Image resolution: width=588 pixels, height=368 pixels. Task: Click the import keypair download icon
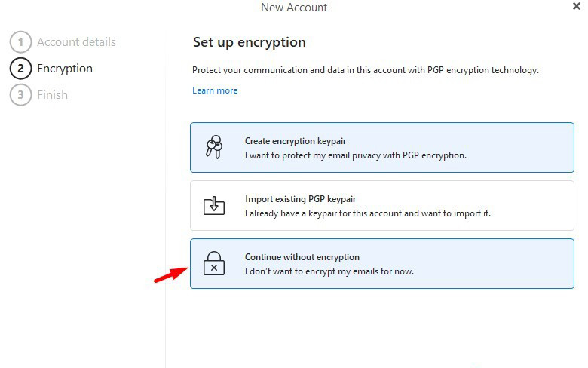[x=214, y=205]
